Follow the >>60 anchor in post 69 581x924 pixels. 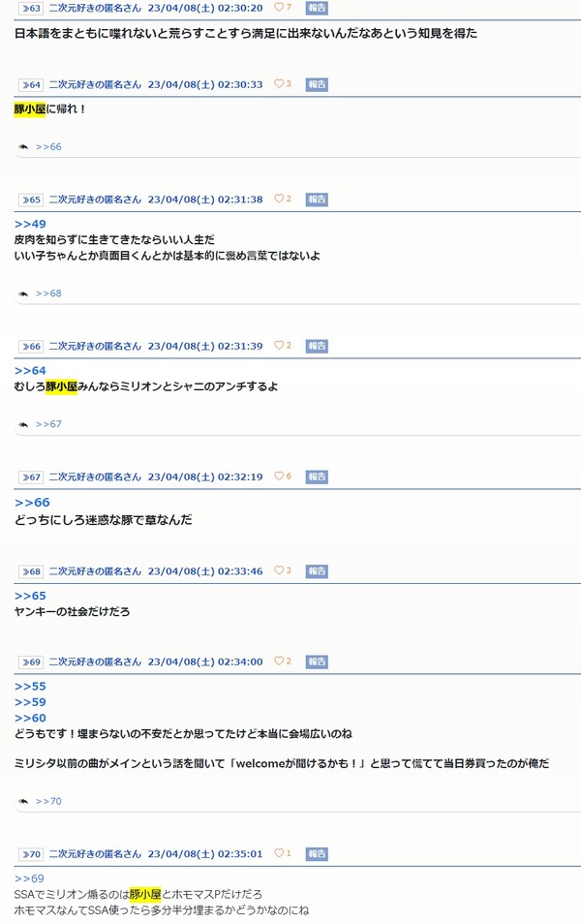coord(30,719)
